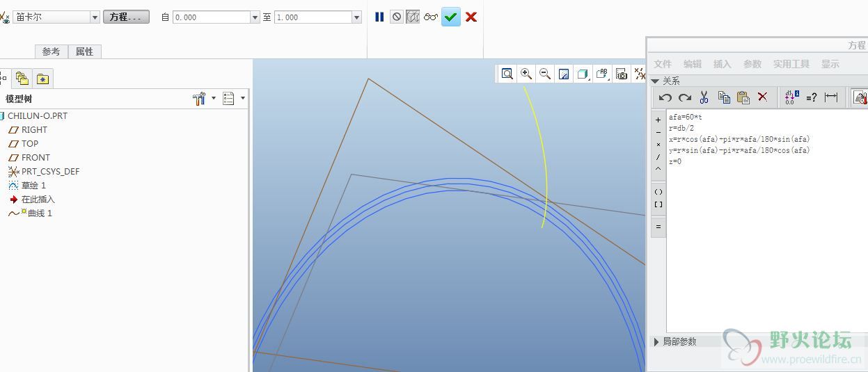Insert equals sign from side palette
This screenshot has height=372, width=868.
pyautogui.click(x=658, y=227)
